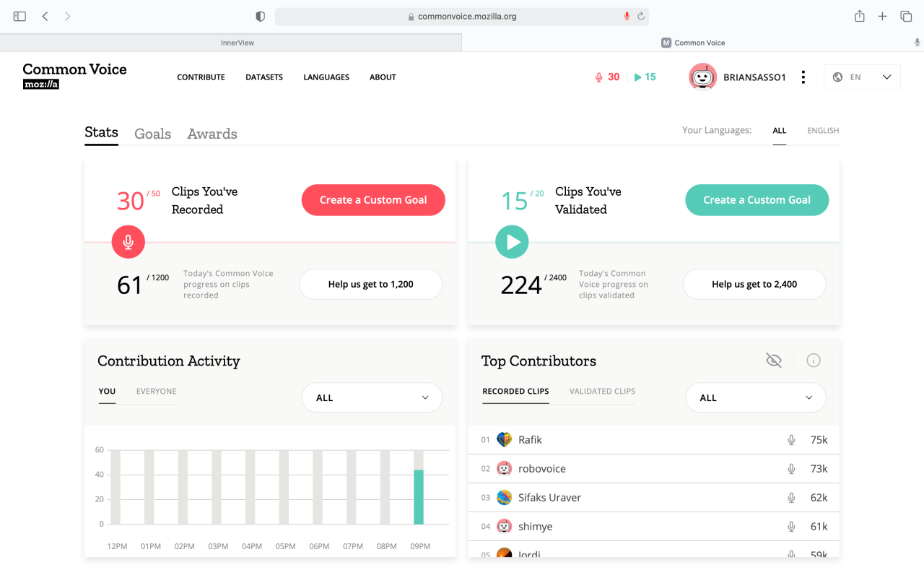Open the three-dot user menu

[x=803, y=77]
